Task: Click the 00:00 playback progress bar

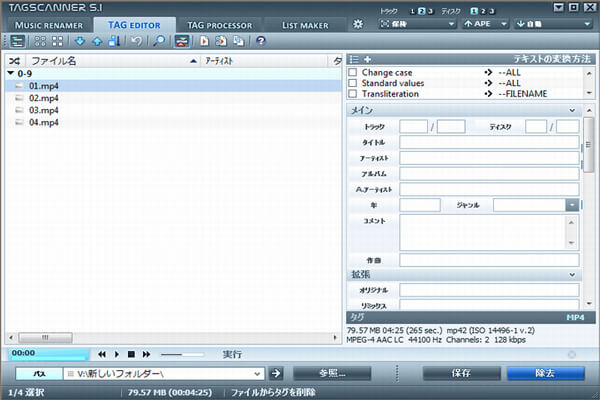Action: [49, 354]
